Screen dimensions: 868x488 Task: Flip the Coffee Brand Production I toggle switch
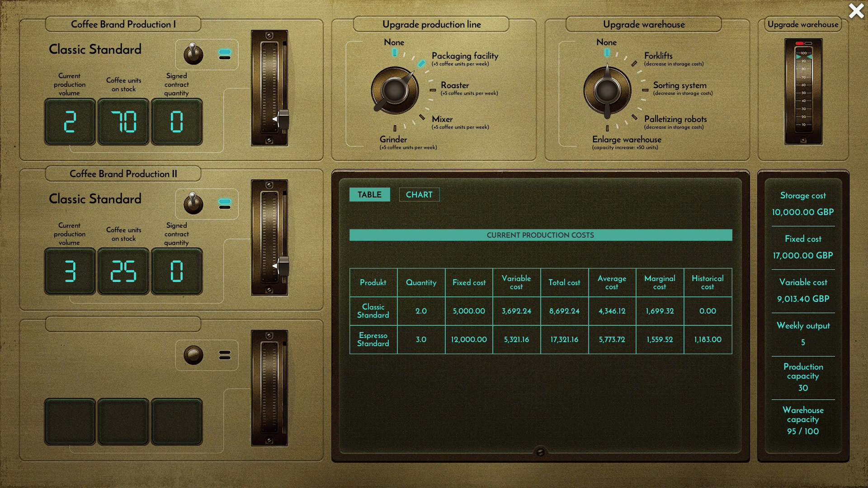tap(193, 54)
